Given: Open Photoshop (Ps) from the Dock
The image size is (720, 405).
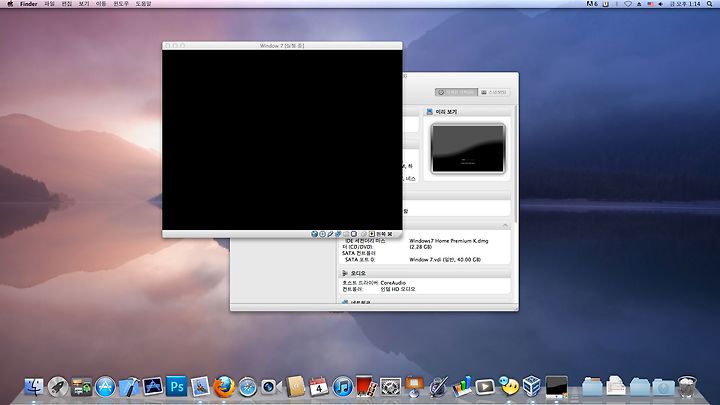Looking at the screenshot, I should click(176, 387).
